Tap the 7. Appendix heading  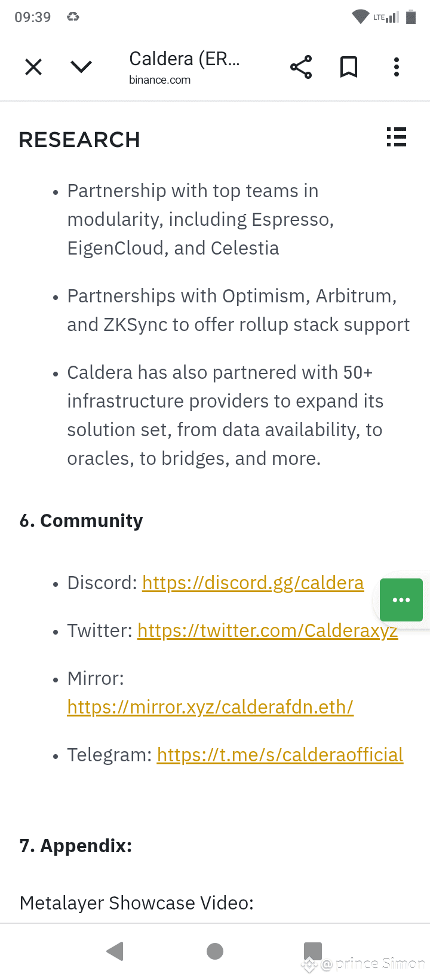[x=76, y=846]
